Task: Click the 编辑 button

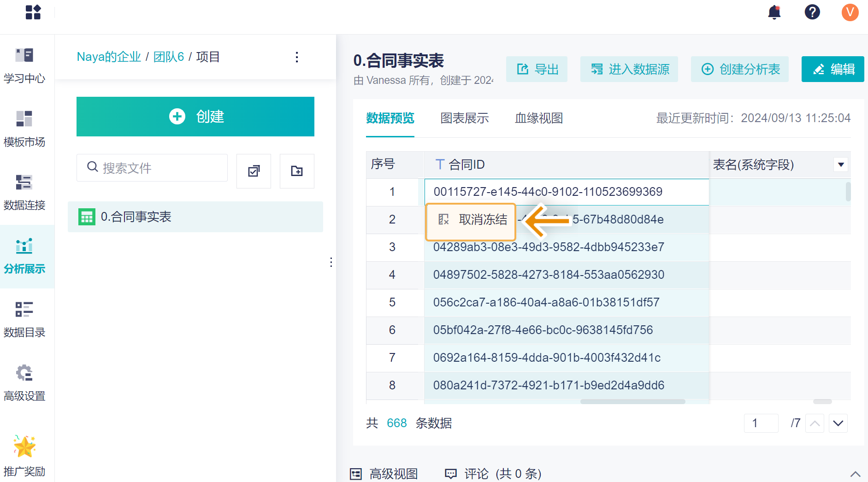Action: 833,69
